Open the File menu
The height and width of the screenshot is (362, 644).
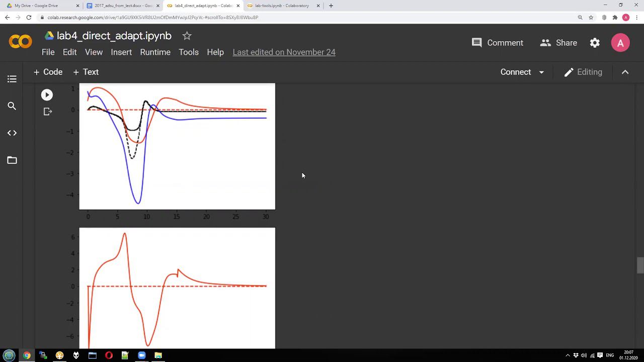pyautogui.click(x=48, y=52)
